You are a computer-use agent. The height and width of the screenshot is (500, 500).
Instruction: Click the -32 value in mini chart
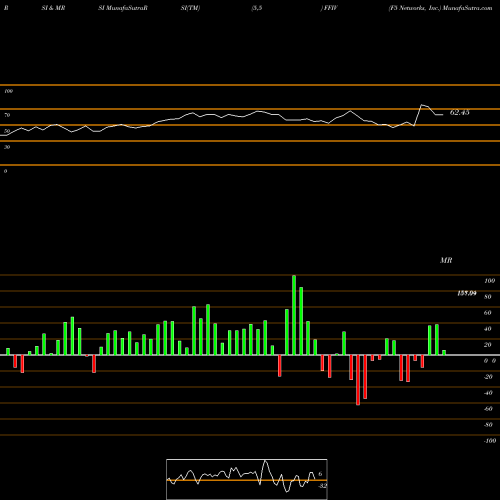tap(322, 486)
